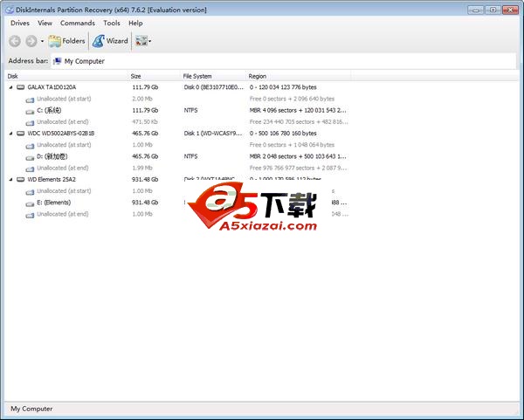Select the WDC WD5002ABYS-02B1B disk icon
The height and width of the screenshot is (420, 524).
tap(21, 134)
